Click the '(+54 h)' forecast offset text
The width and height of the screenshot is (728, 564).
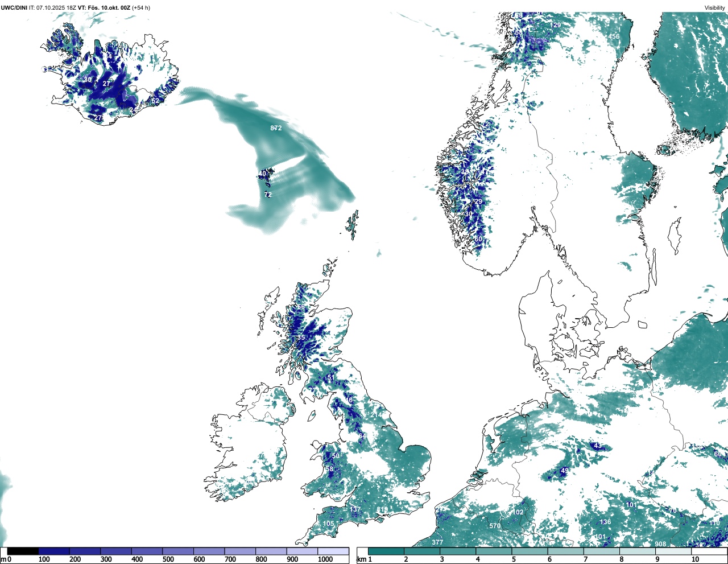(x=141, y=7)
